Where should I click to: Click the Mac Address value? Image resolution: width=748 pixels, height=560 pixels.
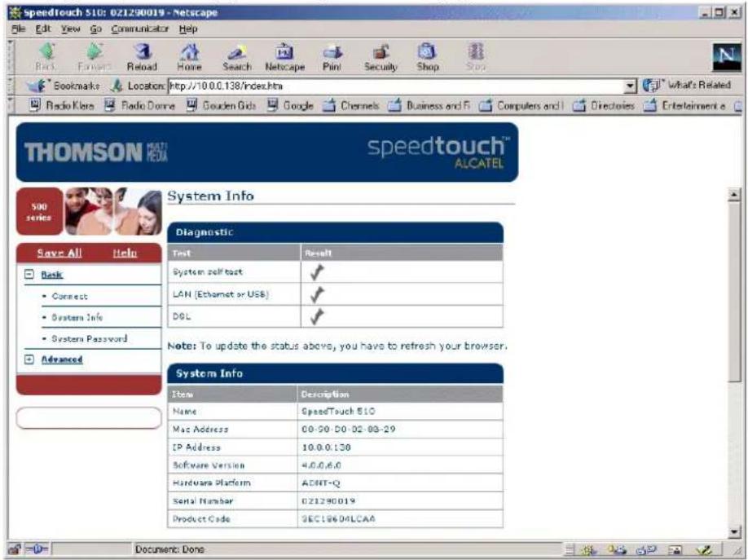click(x=349, y=430)
